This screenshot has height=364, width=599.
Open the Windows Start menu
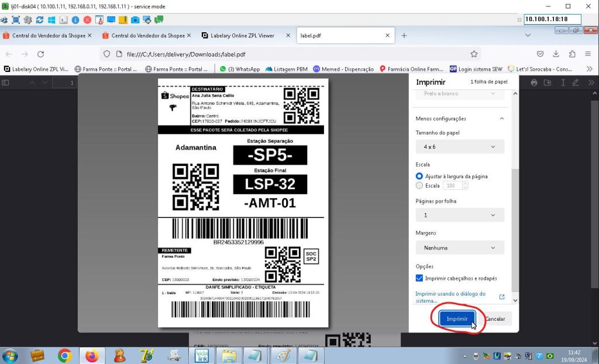click(x=9, y=356)
